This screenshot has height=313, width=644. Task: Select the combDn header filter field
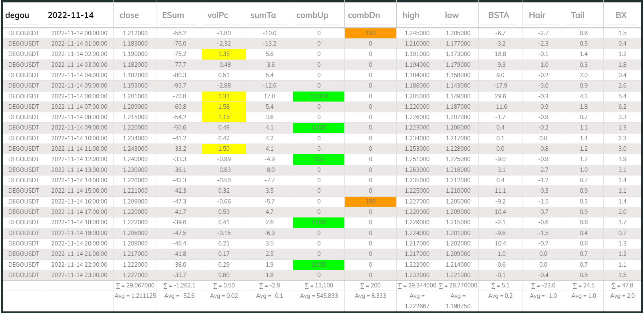[x=370, y=16]
